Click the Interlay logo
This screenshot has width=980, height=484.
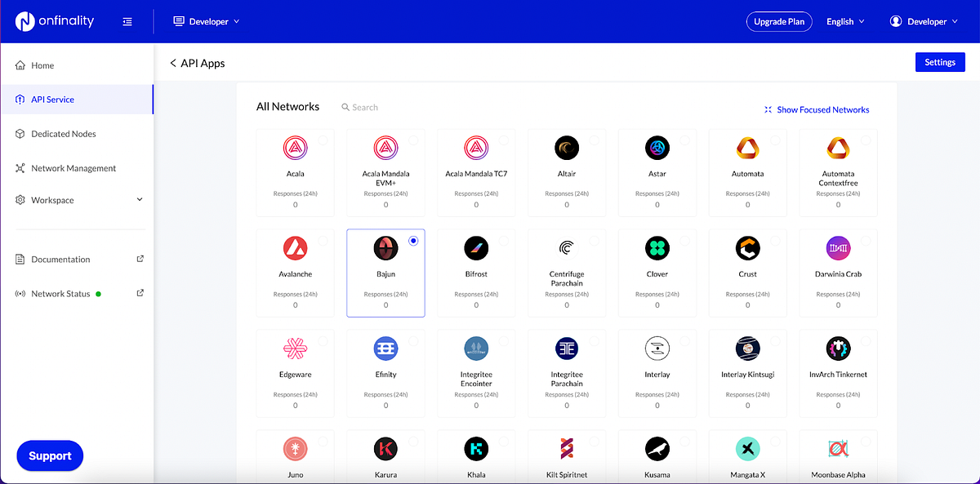(x=657, y=349)
